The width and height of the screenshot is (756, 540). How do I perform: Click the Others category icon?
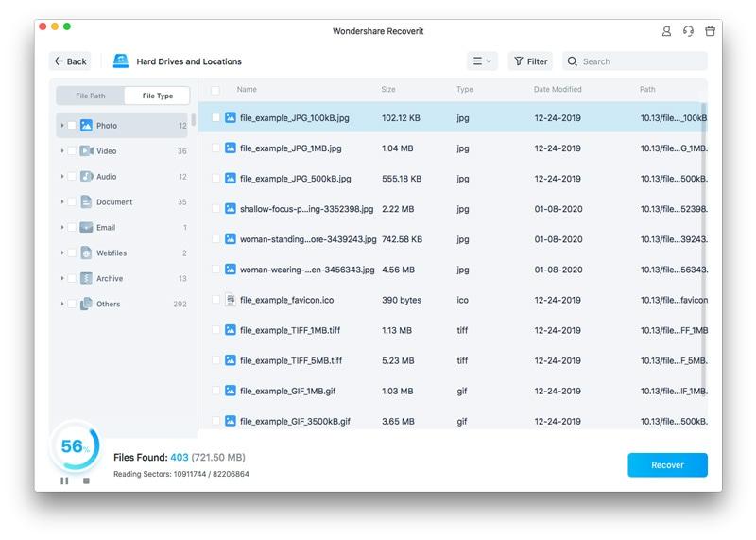pos(86,304)
